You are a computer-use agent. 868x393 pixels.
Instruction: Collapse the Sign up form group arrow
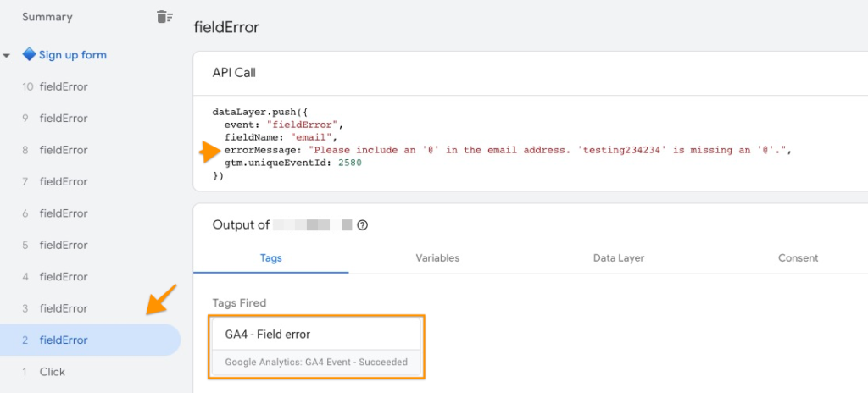click(x=7, y=55)
